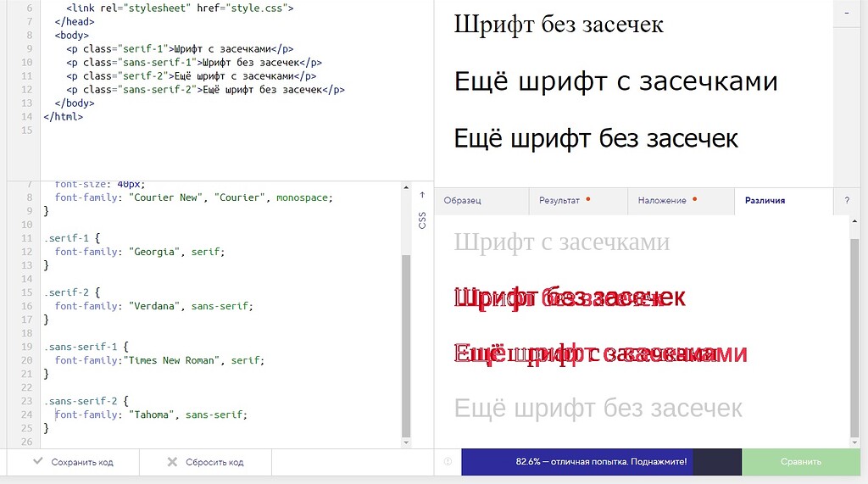Click the differences panel vertical scrollbar
Screen dimensions: 868x484
click(x=854, y=331)
